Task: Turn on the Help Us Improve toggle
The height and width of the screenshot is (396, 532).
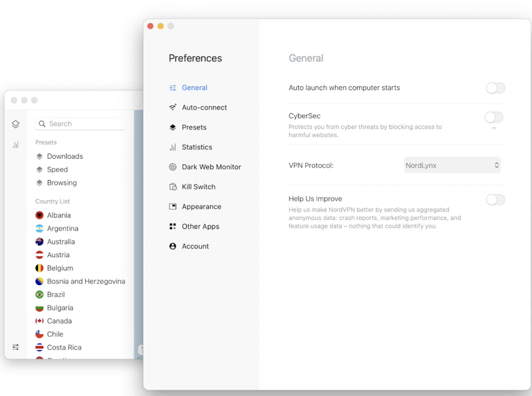Action: 495,200
